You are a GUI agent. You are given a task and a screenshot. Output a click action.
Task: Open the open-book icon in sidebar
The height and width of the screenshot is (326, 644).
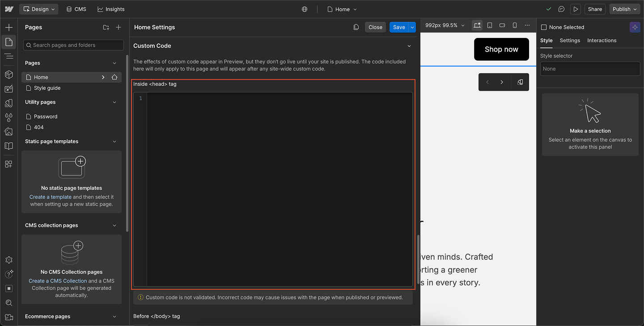[8, 146]
